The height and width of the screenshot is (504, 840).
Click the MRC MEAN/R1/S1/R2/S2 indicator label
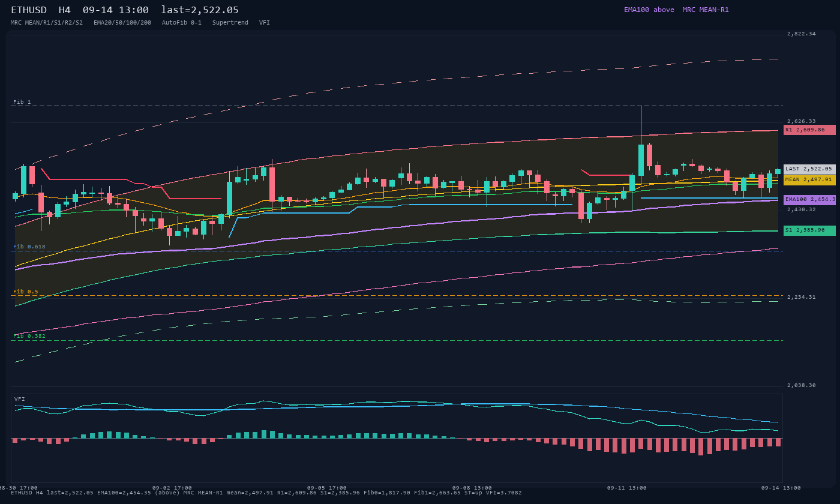(x=47, y=23)
